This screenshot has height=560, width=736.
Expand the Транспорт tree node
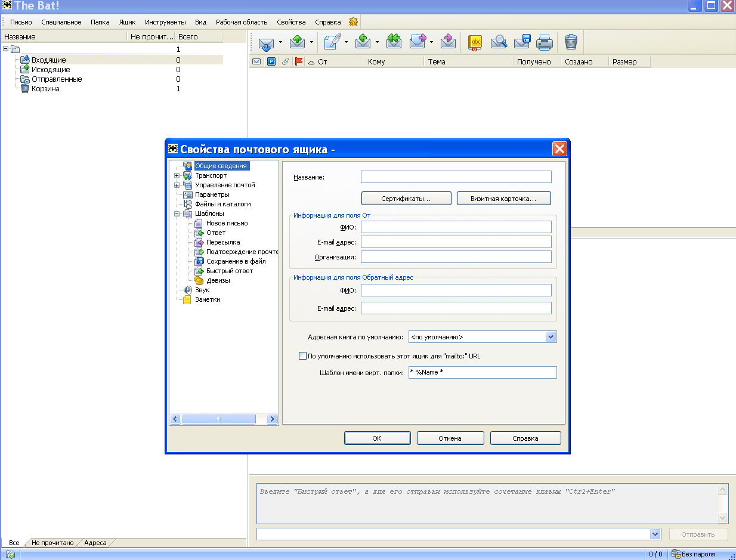(177, 176)
